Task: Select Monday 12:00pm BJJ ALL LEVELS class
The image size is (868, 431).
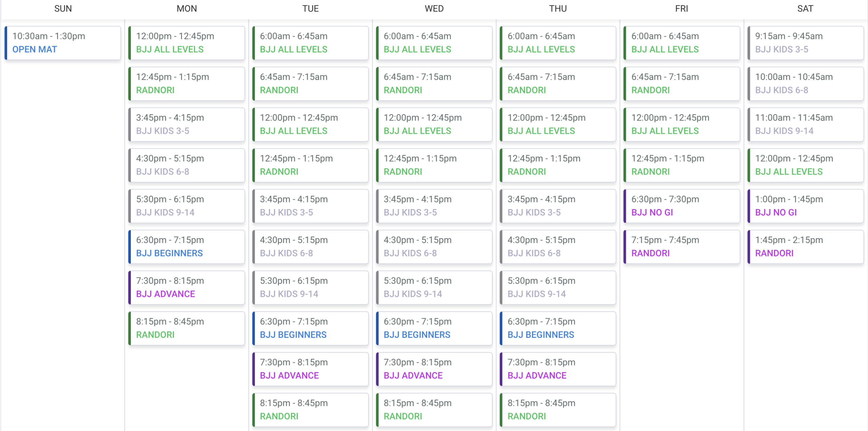Action: 186,43
